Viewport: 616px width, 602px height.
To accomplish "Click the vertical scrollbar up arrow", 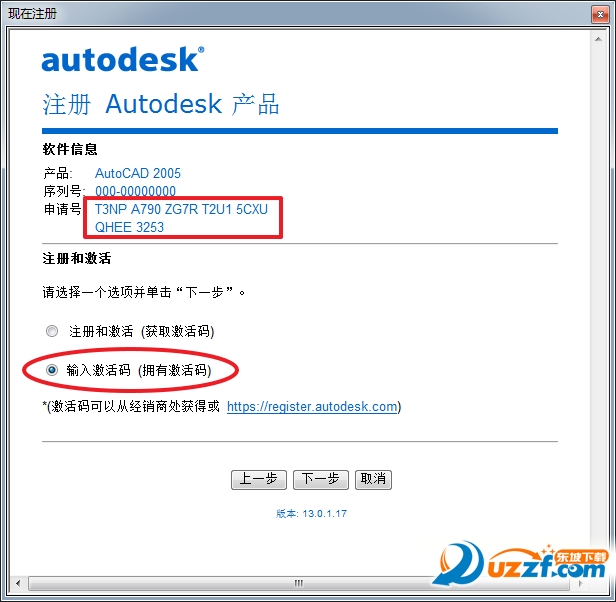I will coord(598,39).
